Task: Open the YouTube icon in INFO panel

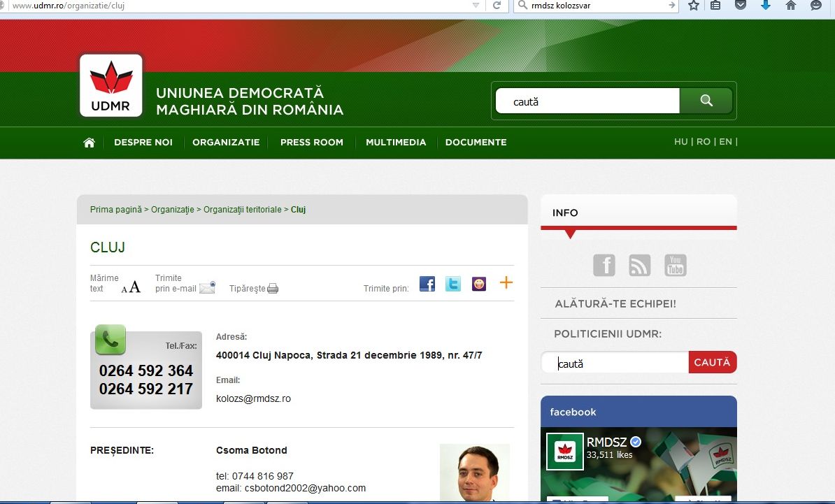Action: (676, 265)
